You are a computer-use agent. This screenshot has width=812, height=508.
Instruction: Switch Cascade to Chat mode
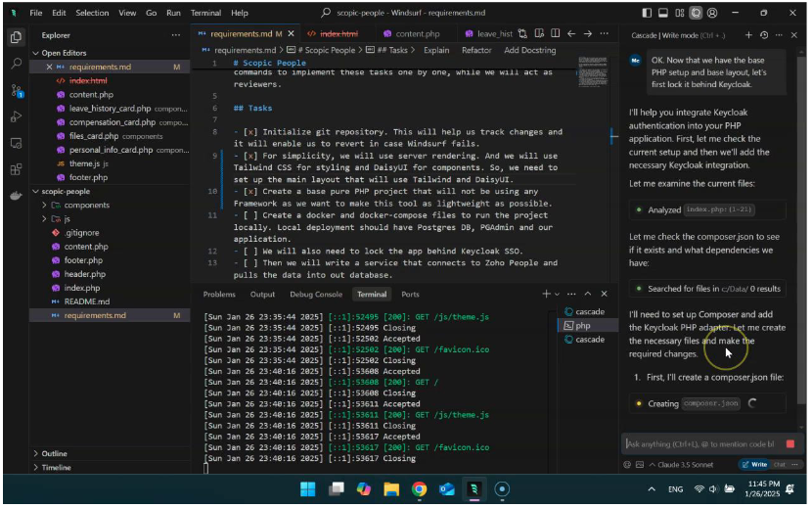click(780, 465)
